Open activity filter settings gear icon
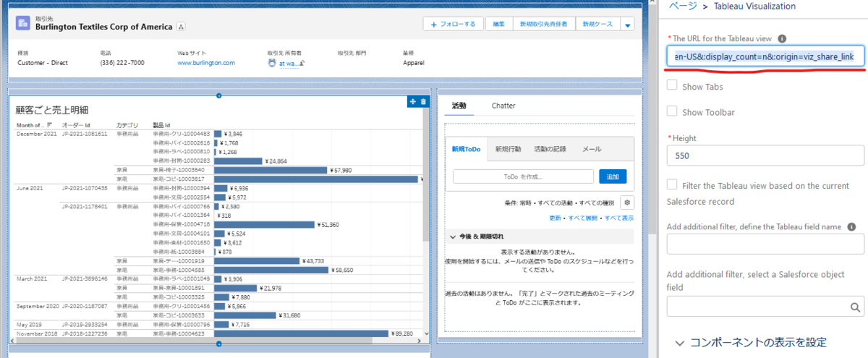 [x=627, y=203]
